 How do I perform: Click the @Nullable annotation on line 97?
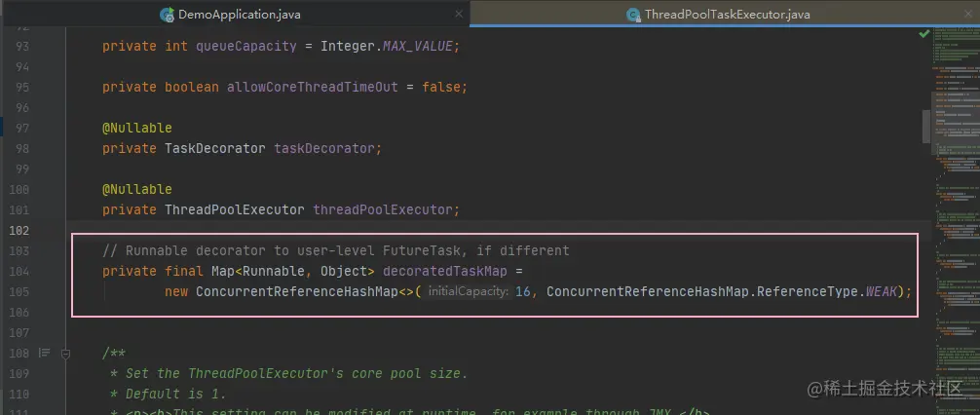(137, 129)
